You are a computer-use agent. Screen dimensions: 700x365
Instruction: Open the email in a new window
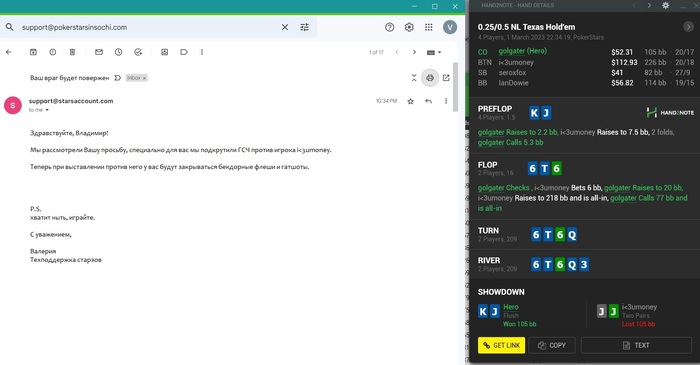coord(446,78)
